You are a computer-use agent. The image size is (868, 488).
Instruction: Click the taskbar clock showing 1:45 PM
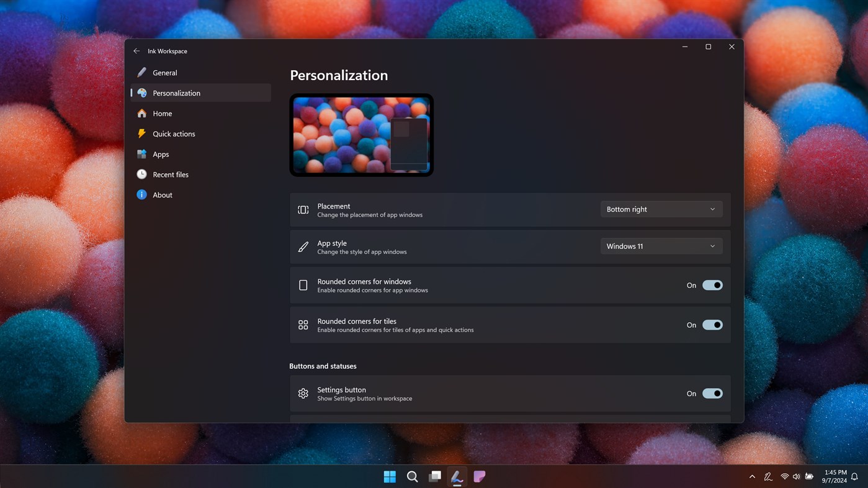pyautogui.click(x=835, y=477)
